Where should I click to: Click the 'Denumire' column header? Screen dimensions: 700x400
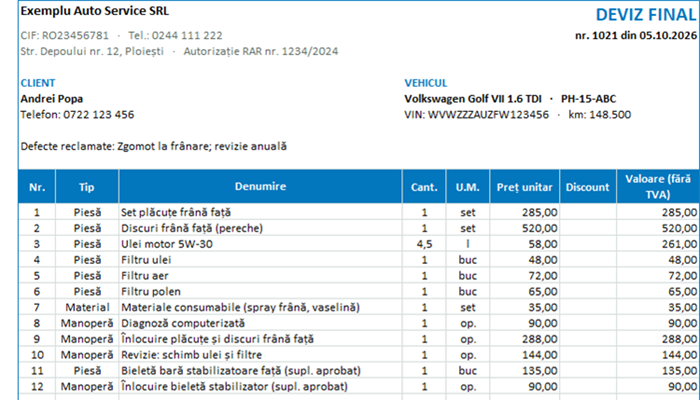coord(260,187)
